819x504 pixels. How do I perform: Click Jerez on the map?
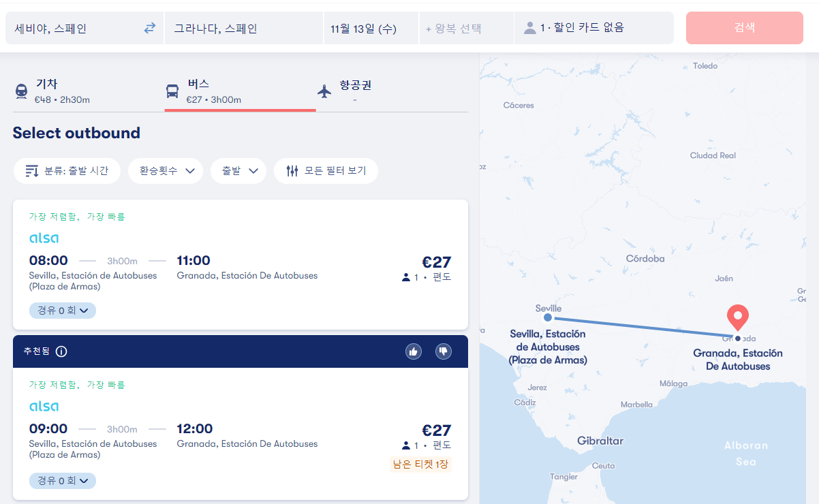click(537, 388)
